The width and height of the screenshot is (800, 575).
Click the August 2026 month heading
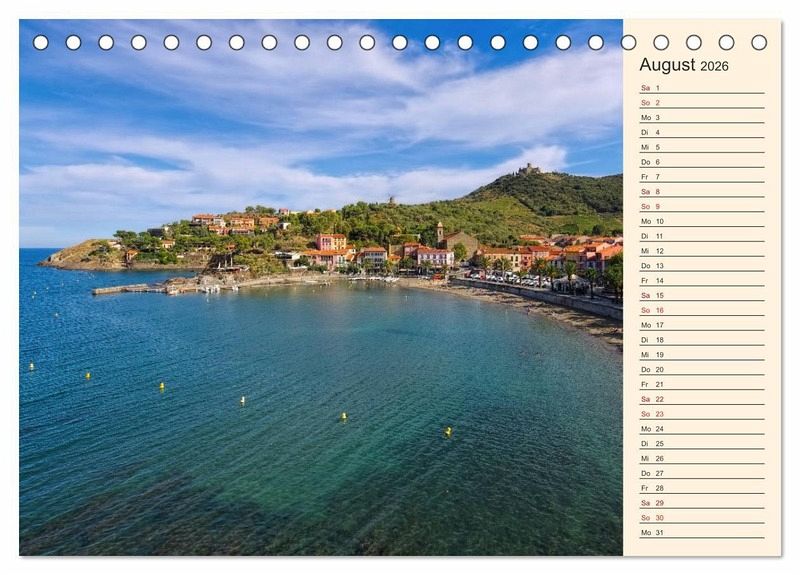coord(684,65)
